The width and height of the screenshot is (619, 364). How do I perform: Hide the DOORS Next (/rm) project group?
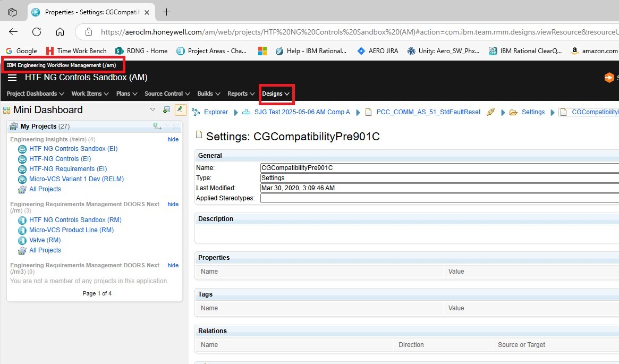pos(173,204)
